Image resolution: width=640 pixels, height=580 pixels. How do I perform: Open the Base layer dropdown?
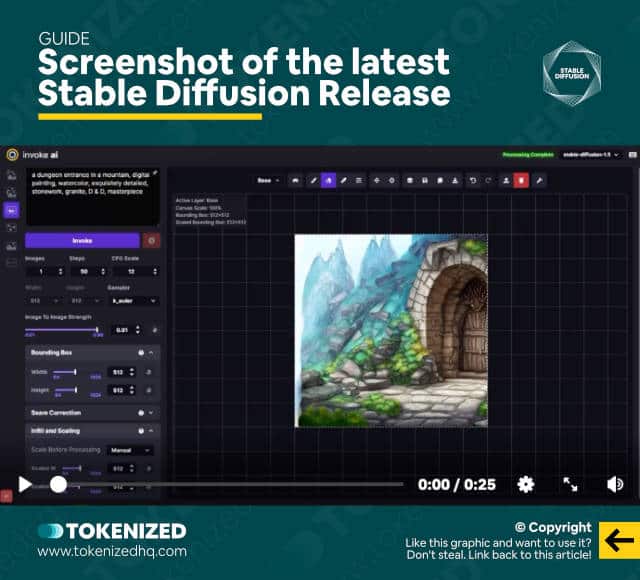pos(268,180)
